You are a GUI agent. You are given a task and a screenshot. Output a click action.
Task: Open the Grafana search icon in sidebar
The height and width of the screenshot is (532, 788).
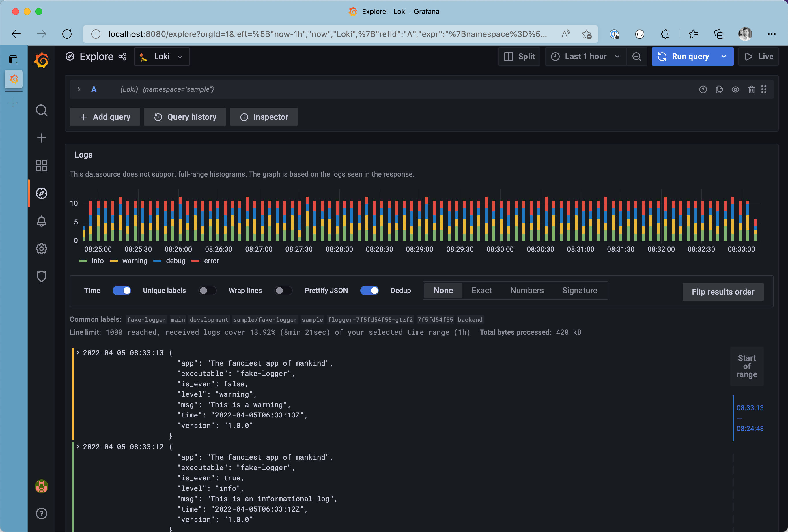41,110
